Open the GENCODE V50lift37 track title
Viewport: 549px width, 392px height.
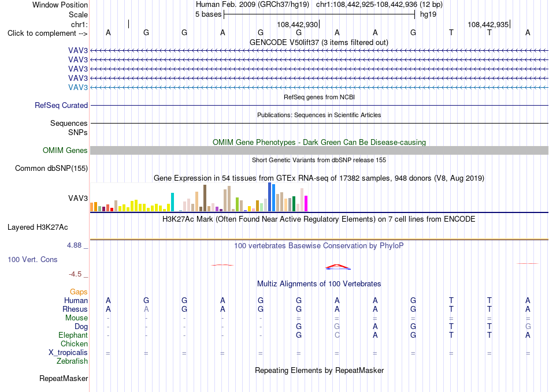click(x=319, y=42)
